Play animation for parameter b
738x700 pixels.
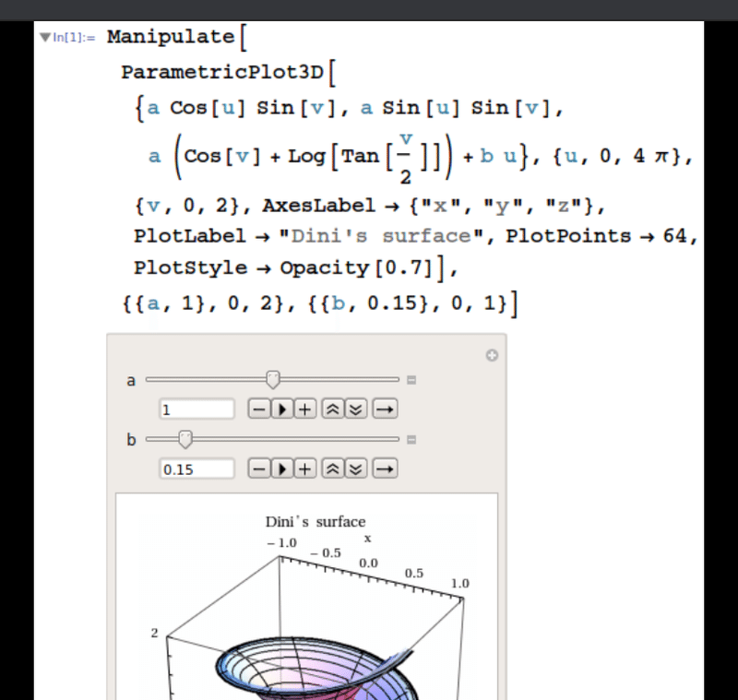[282, 469]
